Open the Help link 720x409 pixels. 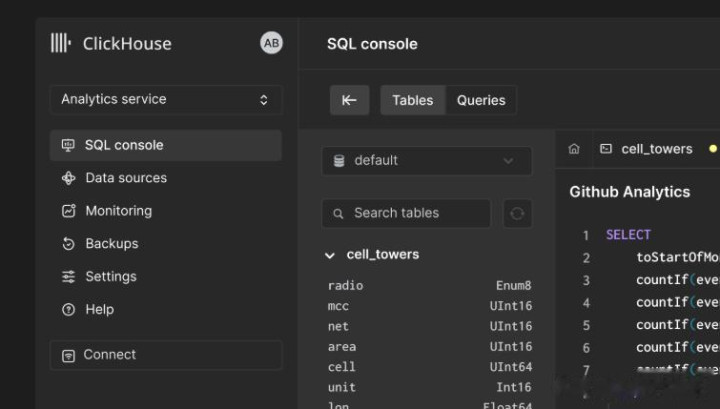click(99, 310)
